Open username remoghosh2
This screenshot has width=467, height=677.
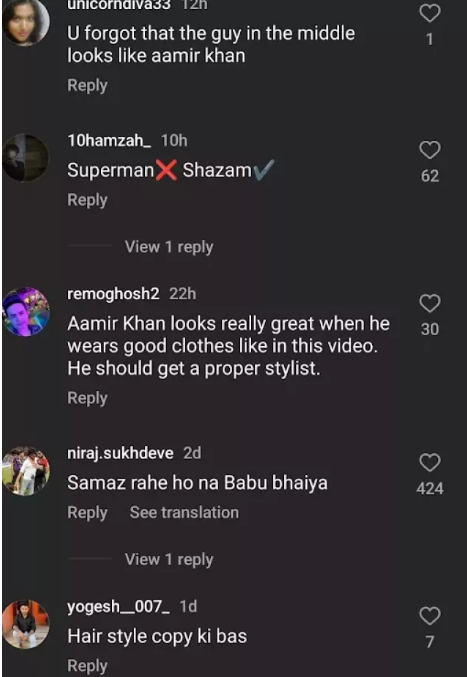tap(113, 294)
